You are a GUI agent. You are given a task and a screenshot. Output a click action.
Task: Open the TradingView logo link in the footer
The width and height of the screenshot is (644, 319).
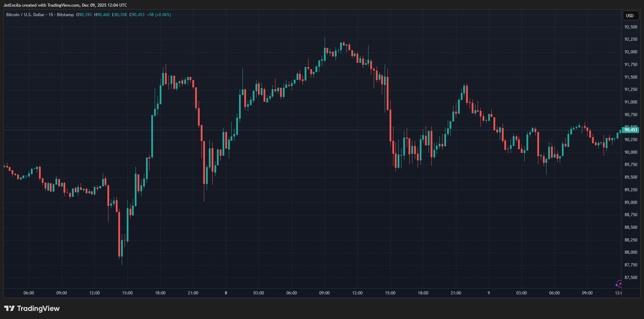32,308
